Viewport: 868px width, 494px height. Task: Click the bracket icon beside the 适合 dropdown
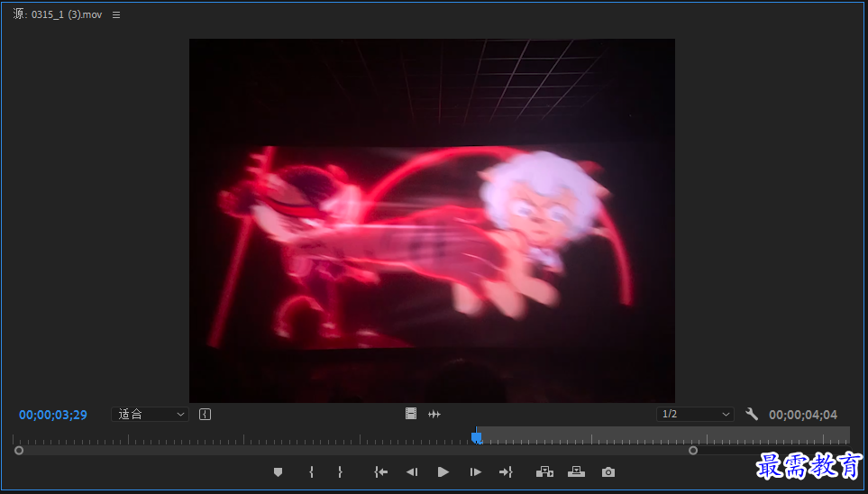click(205, 415)
